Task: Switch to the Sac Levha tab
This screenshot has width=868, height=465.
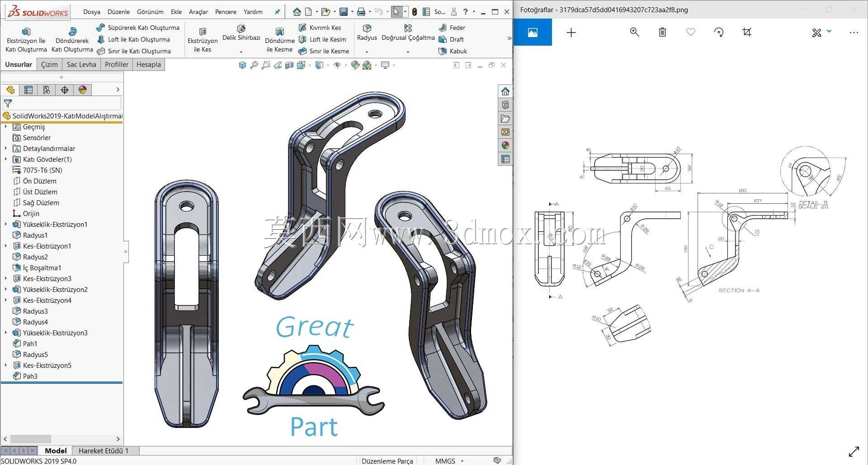Action: coord(81,65)
